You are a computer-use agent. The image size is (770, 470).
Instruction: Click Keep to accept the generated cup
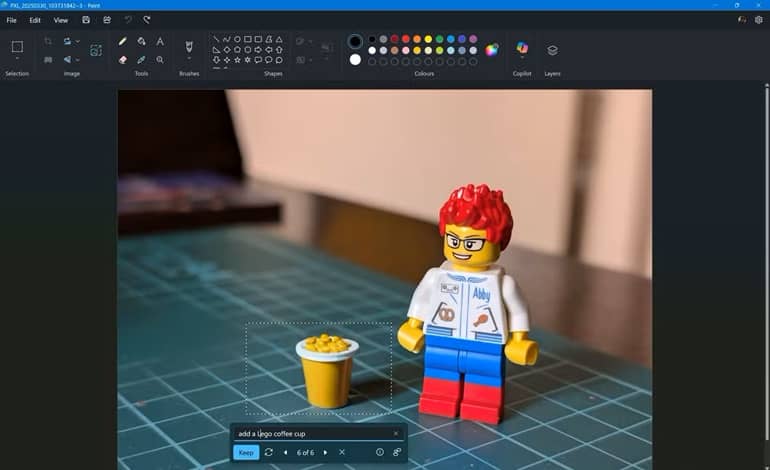coord(246,452)
